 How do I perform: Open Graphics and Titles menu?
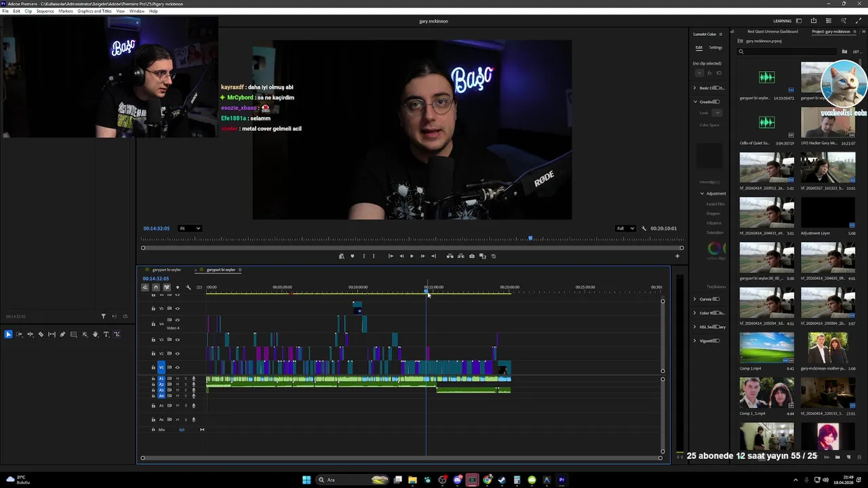pyautogui.click(x=94, y=11)
